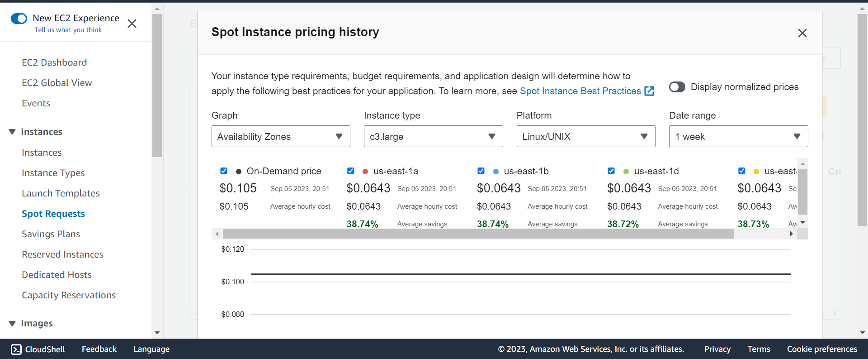Image resolution: width=868 pixels, height=359 pixels.
Task: Select Spot Requests in sidebar
Action: tap(53, 214)
